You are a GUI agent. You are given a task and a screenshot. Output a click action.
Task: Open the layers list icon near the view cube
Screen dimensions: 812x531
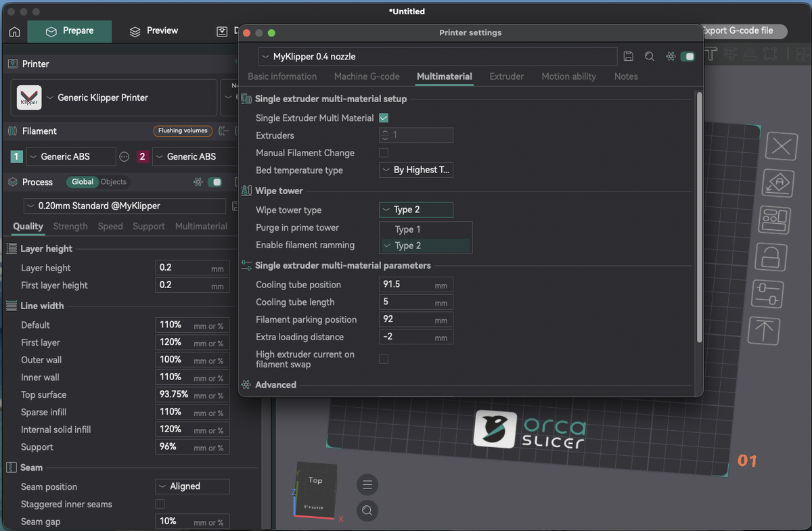tap(367, 484)
